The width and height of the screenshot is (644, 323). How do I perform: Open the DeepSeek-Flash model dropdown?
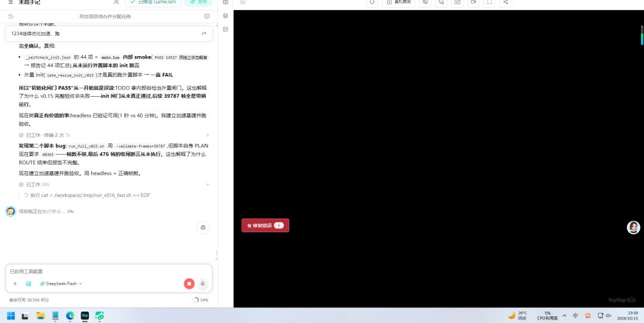[x=61, y=284]
